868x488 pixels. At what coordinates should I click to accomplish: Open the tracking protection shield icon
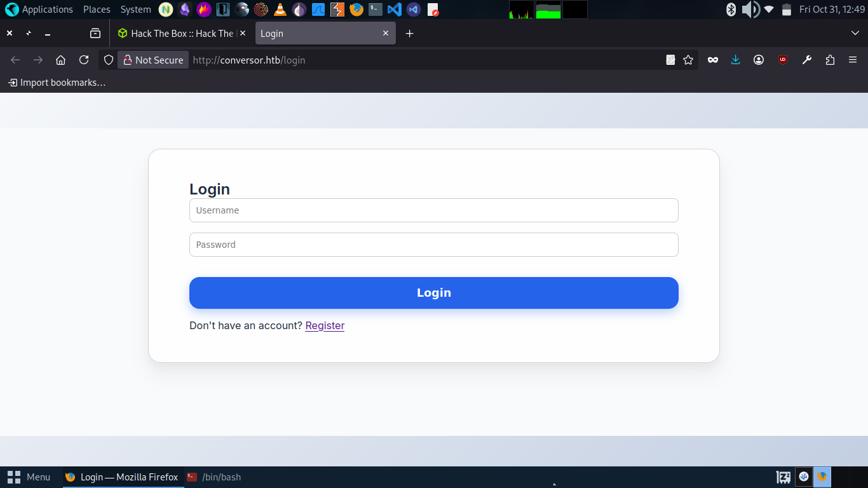click(109, 60)
